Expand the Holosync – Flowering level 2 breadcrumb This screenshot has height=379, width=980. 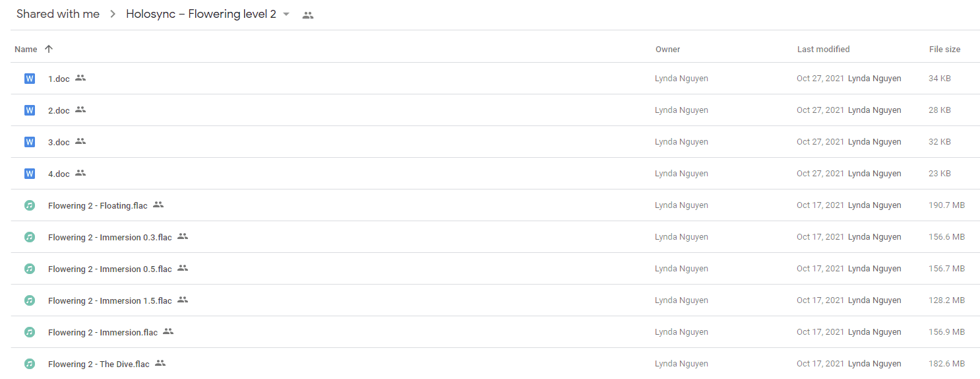point(201,14)
